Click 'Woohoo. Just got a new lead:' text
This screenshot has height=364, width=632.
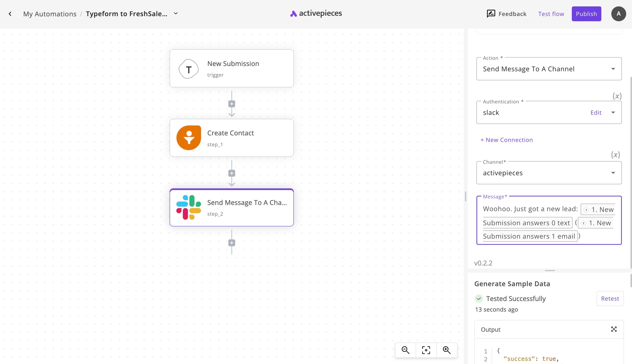[530, 209]
